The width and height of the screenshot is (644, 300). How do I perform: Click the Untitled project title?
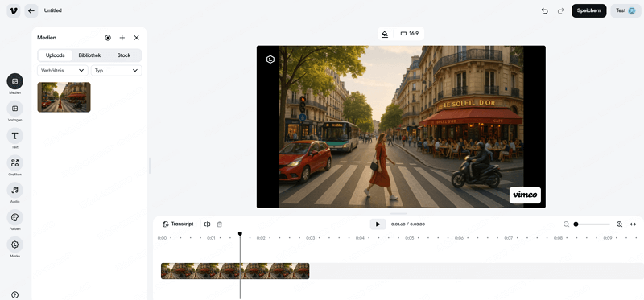(53, 10)
